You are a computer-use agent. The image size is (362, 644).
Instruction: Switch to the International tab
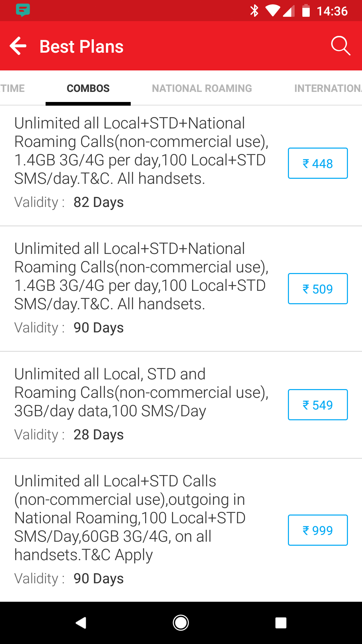point(327,88)
